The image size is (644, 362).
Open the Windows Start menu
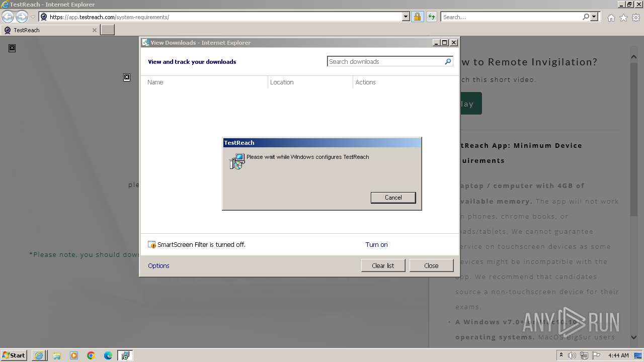14,355
